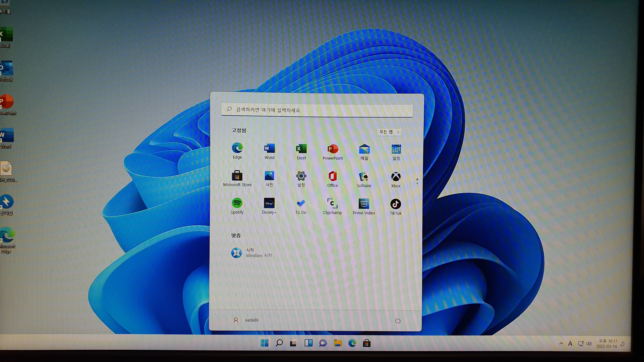Open the 일정 (Calendar) app
The height and width of the screenshot is (362, 644).
[x=396, y=152]
